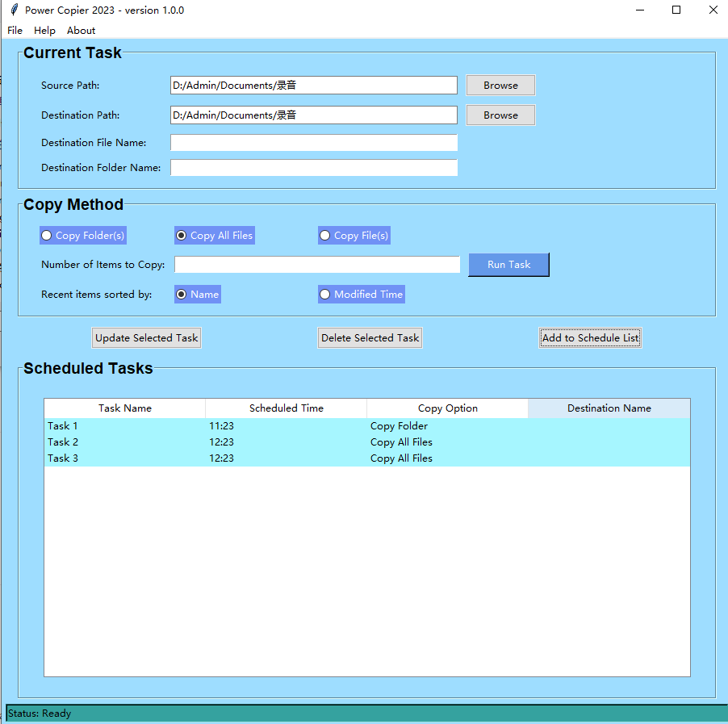Maximize the Power Copier window
This screenshot has width=728, height=724.
[x=676, y=10]
